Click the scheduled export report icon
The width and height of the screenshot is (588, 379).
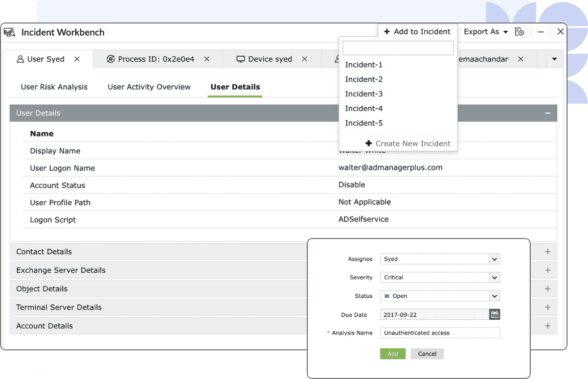coord(519,31)
